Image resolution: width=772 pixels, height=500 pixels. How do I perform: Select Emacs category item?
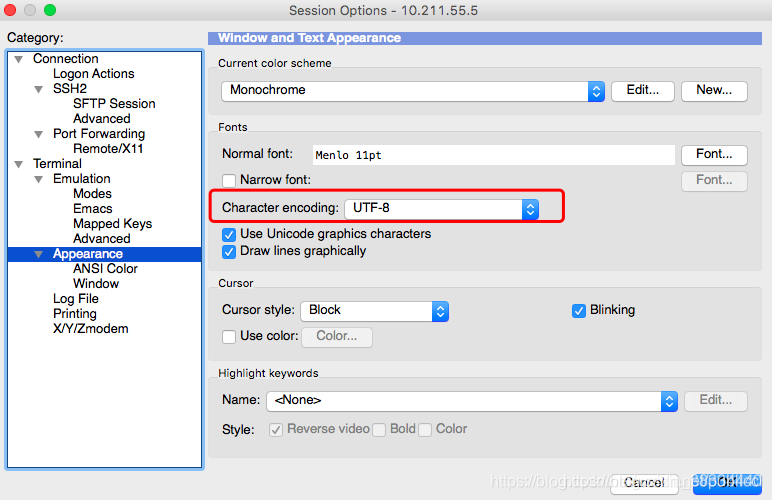tap(93, 209)
